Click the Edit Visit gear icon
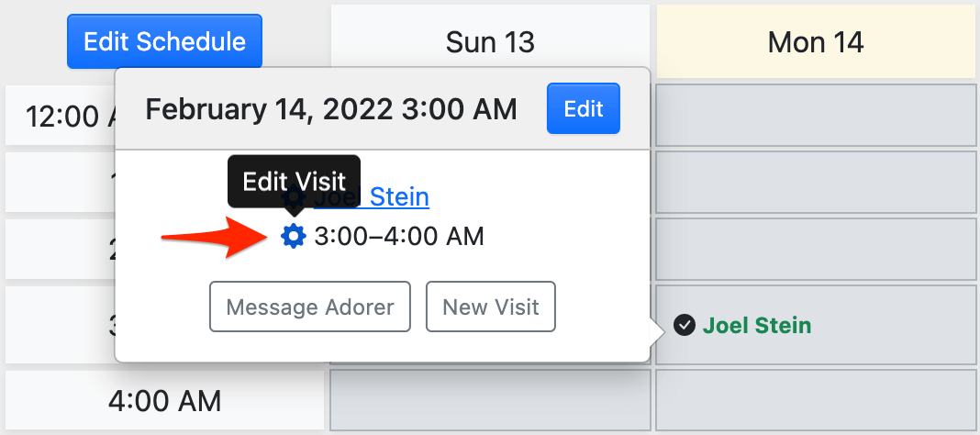Screen dimensions: 980x435 point(293,237)
